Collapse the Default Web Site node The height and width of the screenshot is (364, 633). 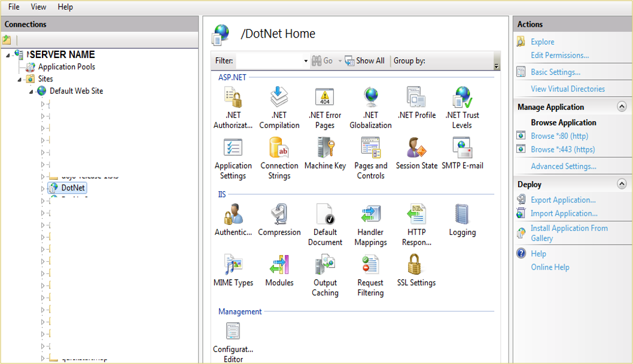pos(31,91)
